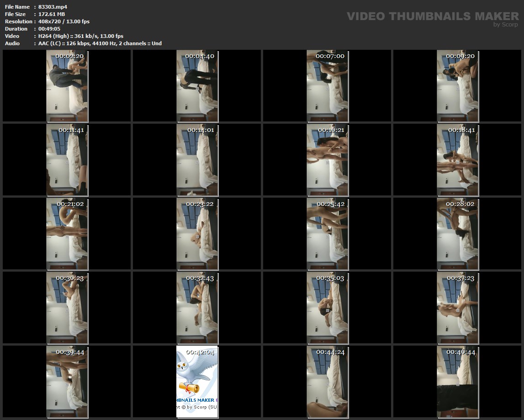Select the frame at timestamp 00:07:00

(327, 86)
